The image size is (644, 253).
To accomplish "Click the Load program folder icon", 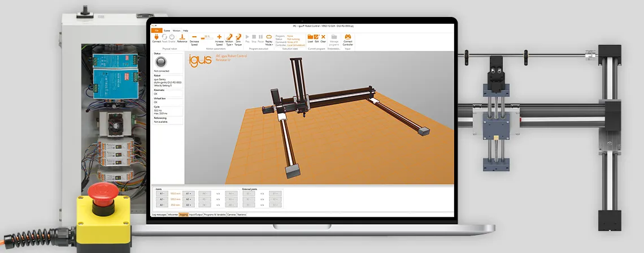I will coord(310,37).
